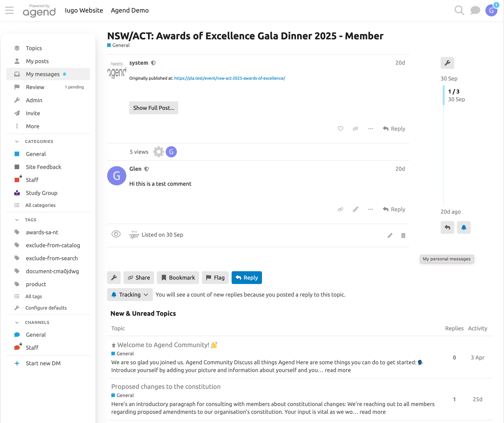Image resolution: width=504 pixels, height=423 pixels.
Task: Open the hamburger sidebar menu
Action: click(9, 10)
